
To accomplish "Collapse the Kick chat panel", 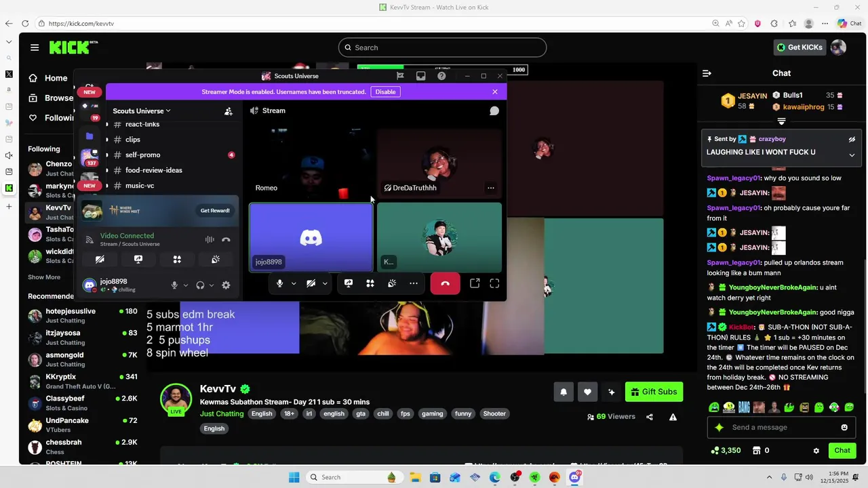I will (x=707, y=73).
